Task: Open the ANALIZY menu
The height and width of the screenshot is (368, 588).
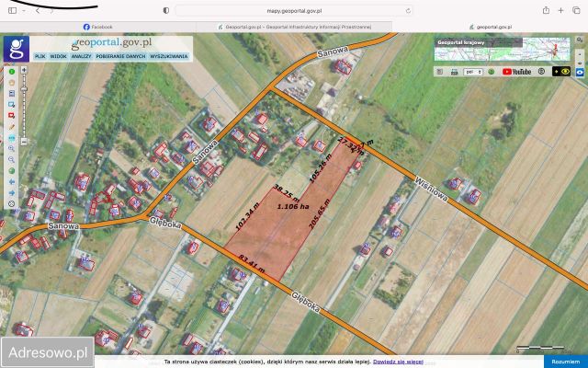Action: (81, 56)
